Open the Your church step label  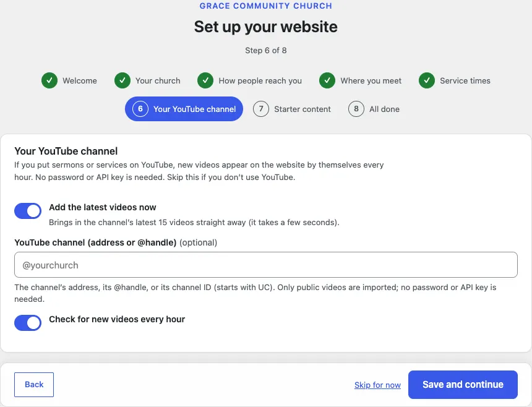click(x=158, y=81)
